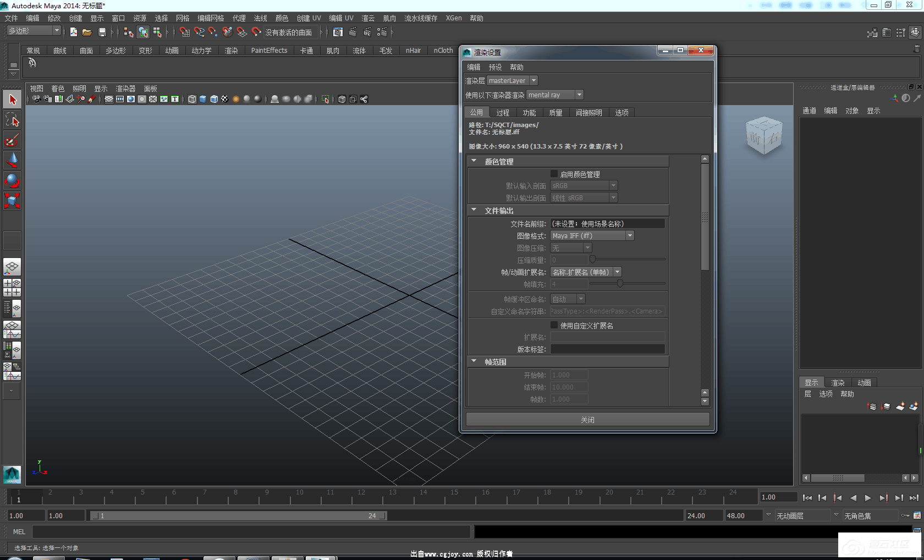Toggle smooth shade all in panel toolbar
Image resolution: width=924 pixels, height=560 pixels.
(203, 100)
